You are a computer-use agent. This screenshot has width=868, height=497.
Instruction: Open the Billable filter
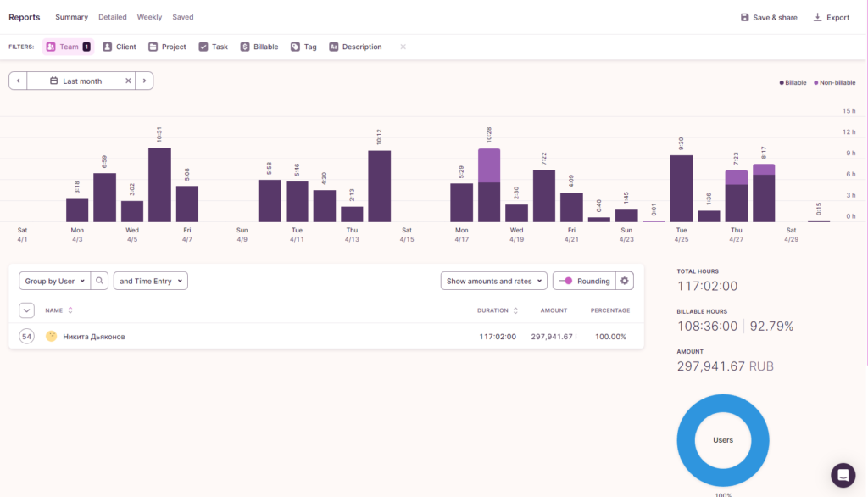coord(259,47)
